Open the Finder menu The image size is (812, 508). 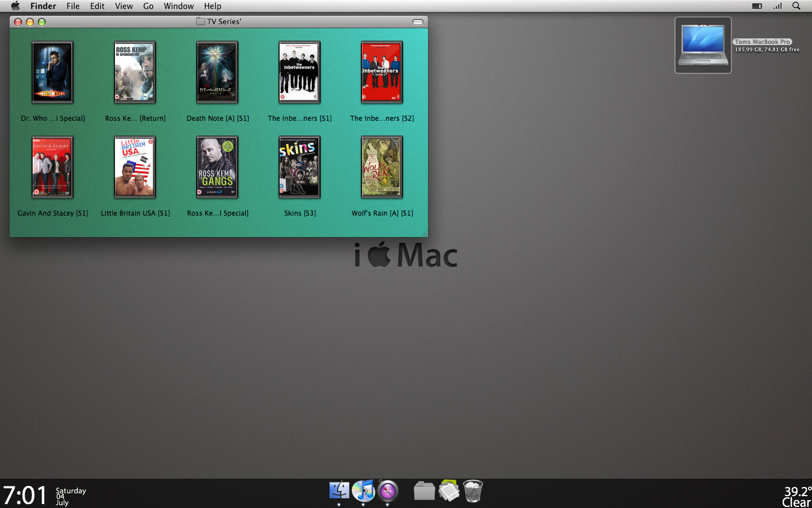tap(43, 6)
